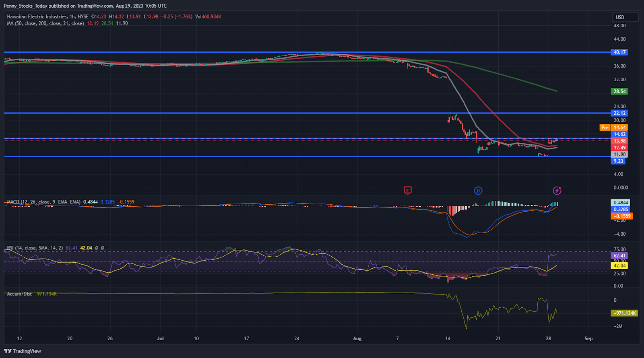This screenshot has height=358, width=644.
Task: Click the blue 14.62 price-axis label
Action: tap(619, 134)
